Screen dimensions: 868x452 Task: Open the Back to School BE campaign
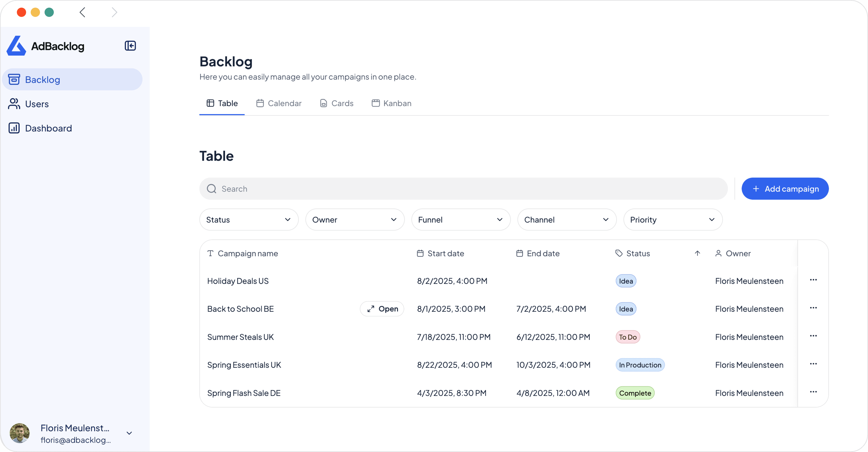382,309
